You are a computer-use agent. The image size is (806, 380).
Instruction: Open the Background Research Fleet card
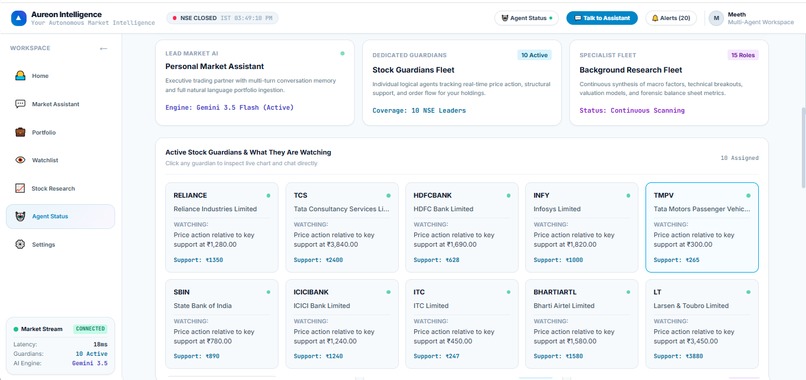(669, 83)
